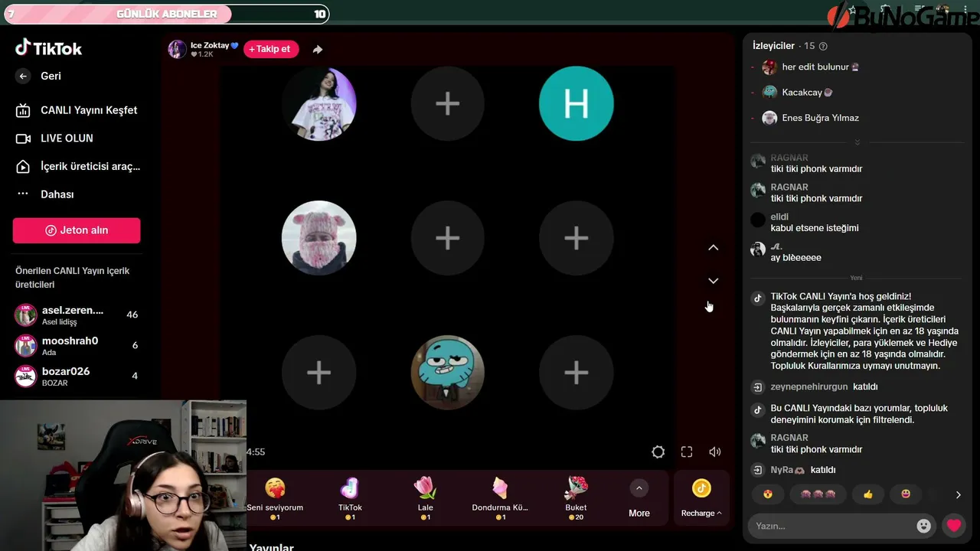Select the blue cartoon cat guest avatar
The width and height of the screenshot is (980, 551).
tap(448, 373)
